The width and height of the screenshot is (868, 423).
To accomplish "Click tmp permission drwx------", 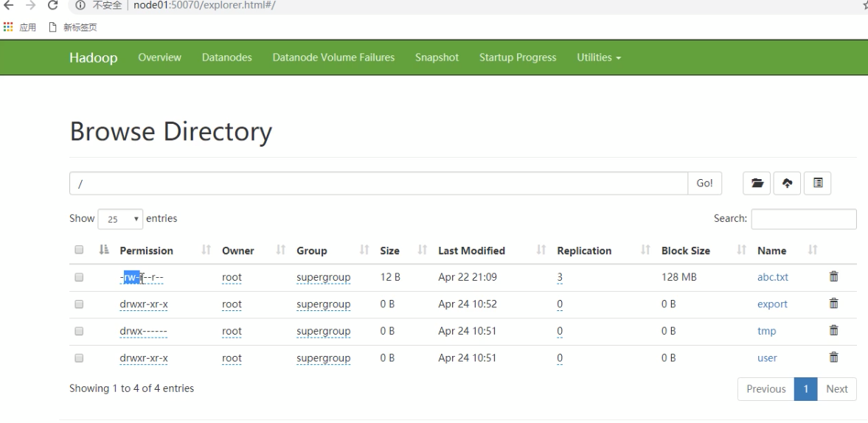I will click(x=143, y=331).
